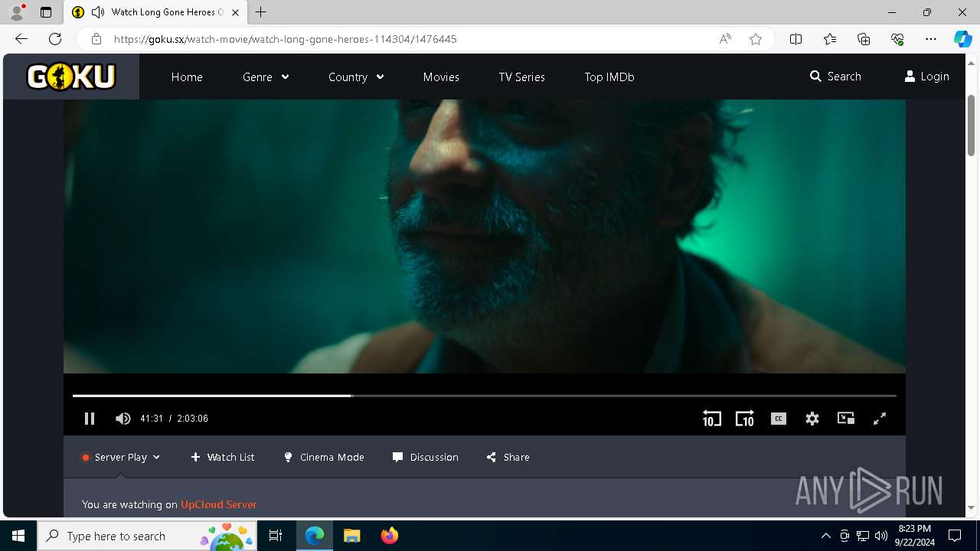This screenshot has height=551, width=980.
Task: Skip forward 10 seconds in the player
Action: point(745,419)
